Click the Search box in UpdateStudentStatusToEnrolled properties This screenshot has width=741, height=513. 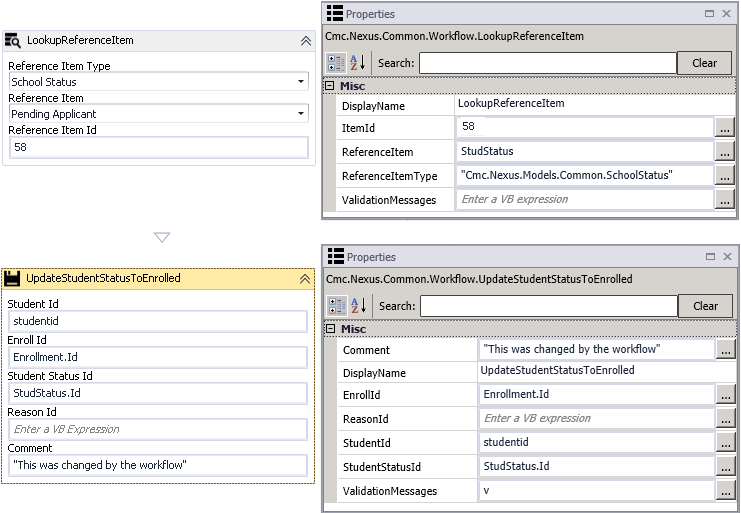pos(549,306)
